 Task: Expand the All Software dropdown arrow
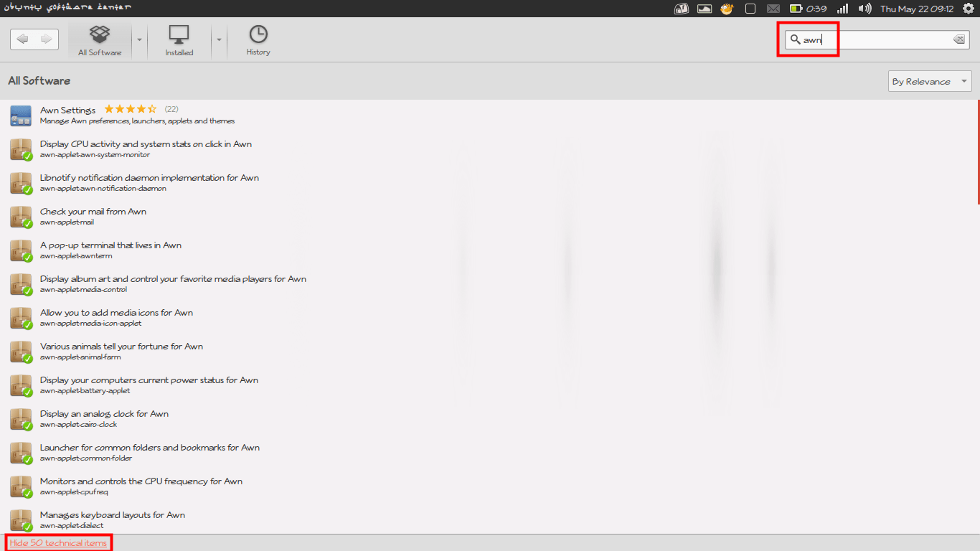coord(139,40)
